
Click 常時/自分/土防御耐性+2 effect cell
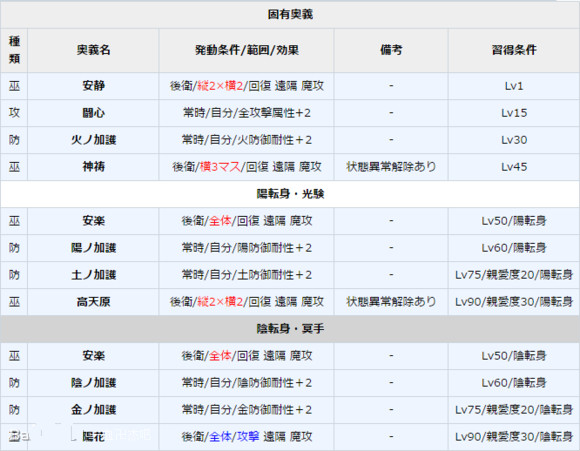[247, 275]
